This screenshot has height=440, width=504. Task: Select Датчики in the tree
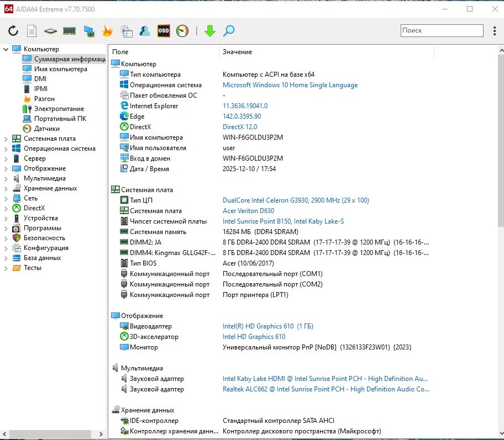pos(47,129)
